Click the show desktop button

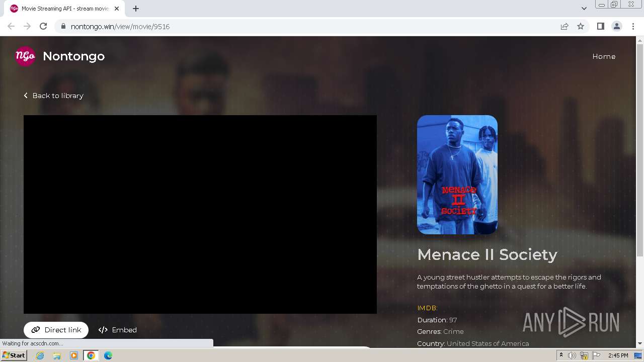[638, 355]
